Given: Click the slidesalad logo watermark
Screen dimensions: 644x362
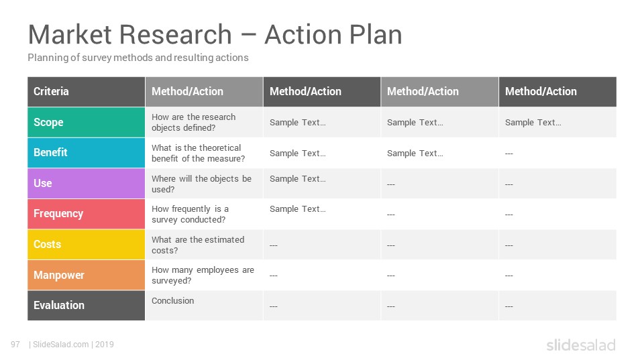Looking at the screenshot, I should [581, 345].
